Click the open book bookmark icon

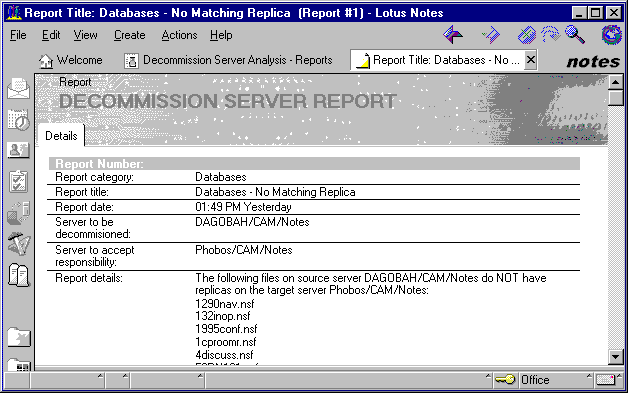pyautogui.click(x=18, y=275)
